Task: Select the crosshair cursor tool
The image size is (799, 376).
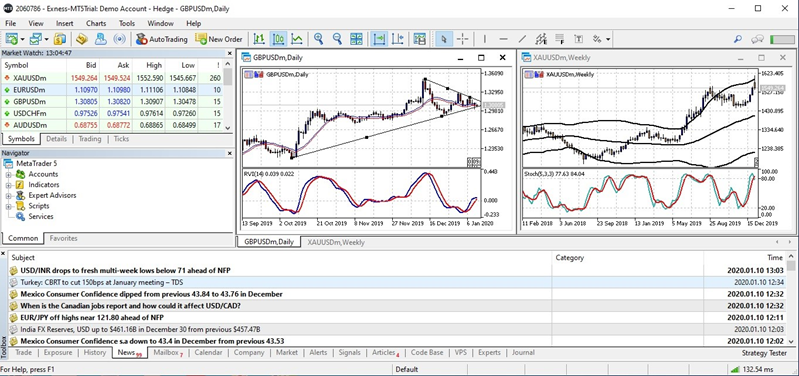Action: point(463,39)
